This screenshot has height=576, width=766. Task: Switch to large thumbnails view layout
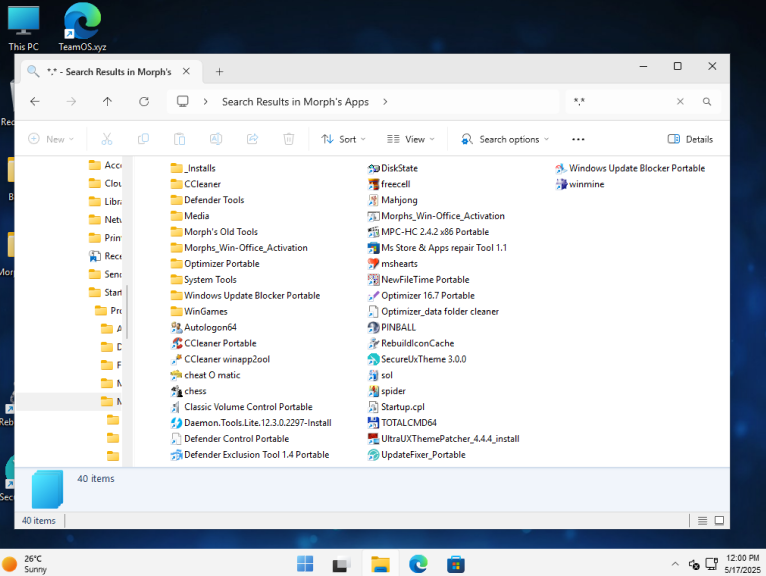pyautogui.click(x=719, y=521)
